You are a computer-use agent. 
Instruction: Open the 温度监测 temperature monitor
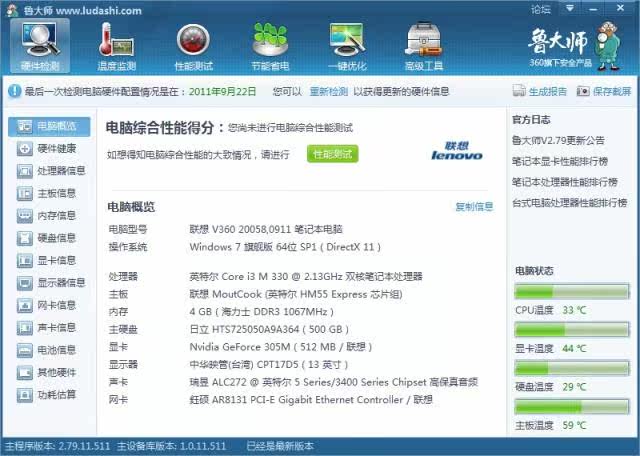click(116, 46)
